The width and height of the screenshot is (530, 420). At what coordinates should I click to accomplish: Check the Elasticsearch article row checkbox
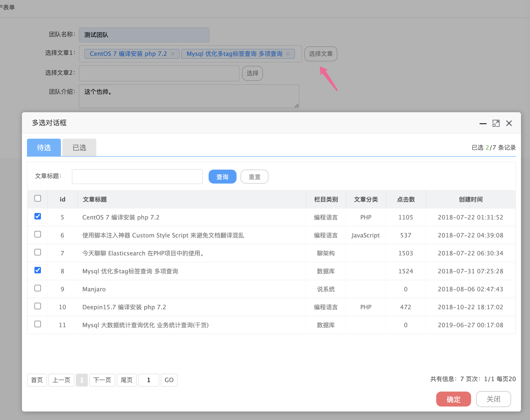click(38, 252)
